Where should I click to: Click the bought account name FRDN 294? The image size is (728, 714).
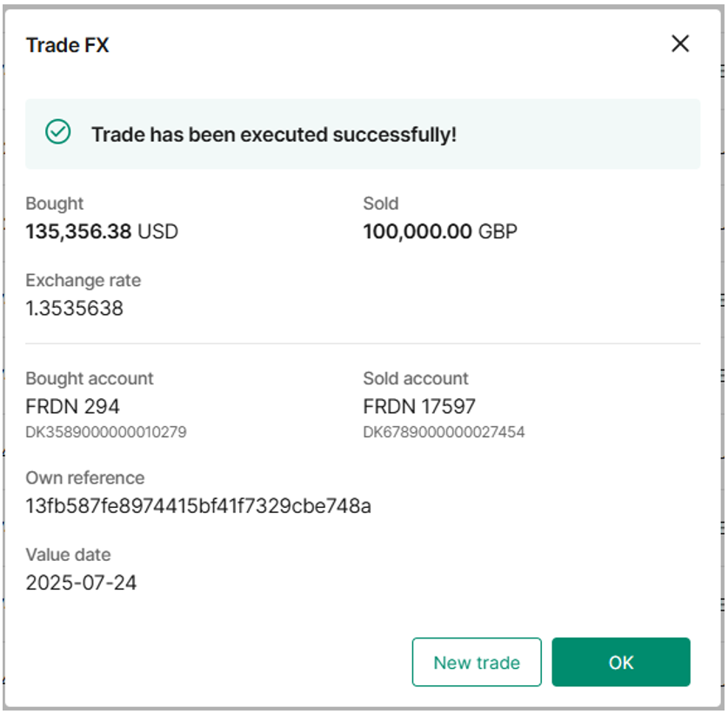[72, 406]
